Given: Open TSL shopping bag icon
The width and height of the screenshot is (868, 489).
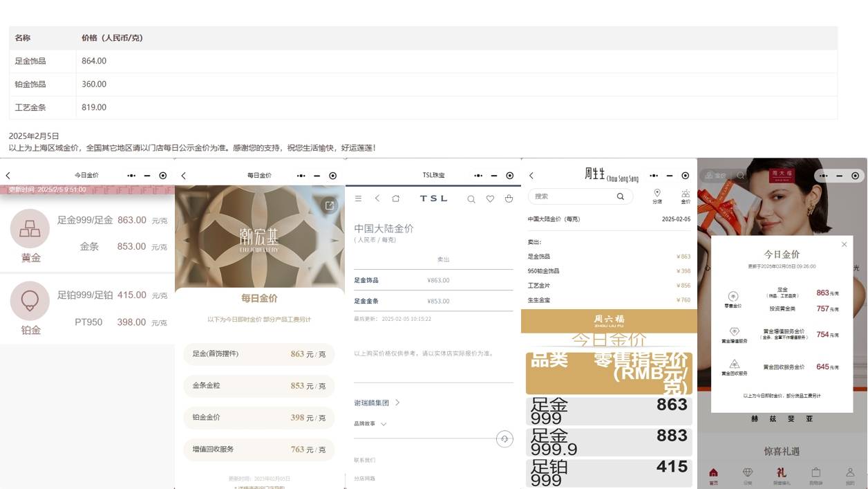Looking at the screenshot, I should tap(509, 199).
